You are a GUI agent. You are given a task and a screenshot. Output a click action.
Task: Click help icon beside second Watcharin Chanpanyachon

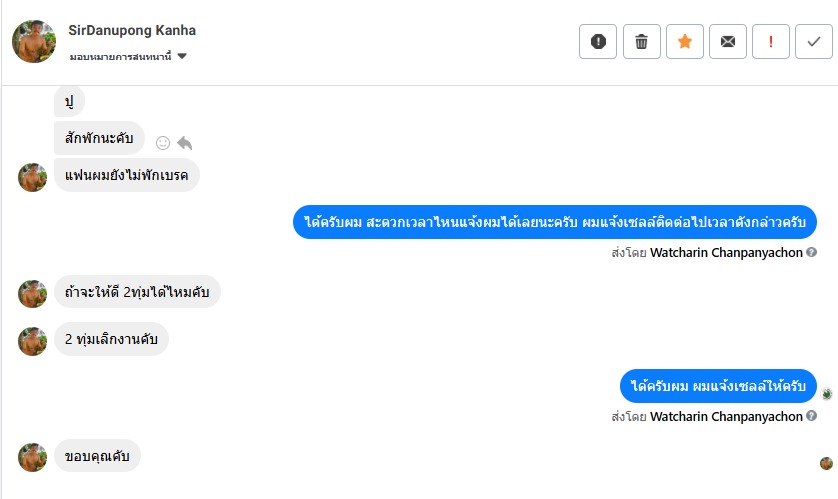(812, 417)
